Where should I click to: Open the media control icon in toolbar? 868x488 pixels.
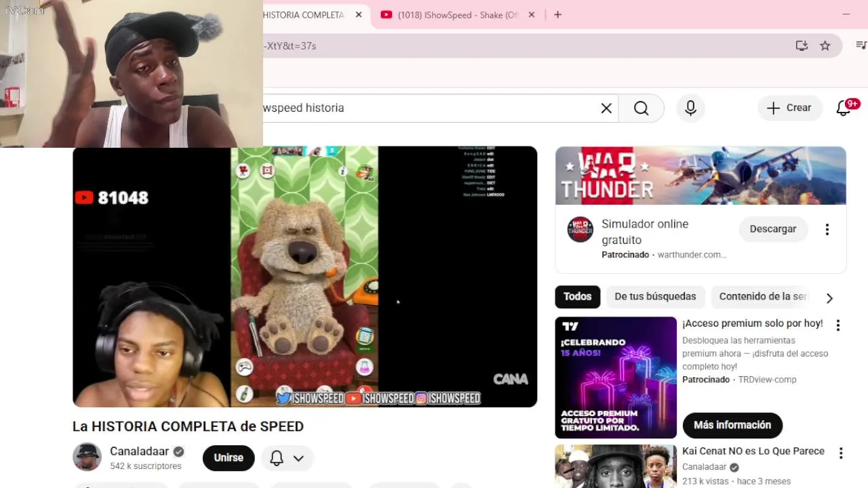[x=861, y=45]
